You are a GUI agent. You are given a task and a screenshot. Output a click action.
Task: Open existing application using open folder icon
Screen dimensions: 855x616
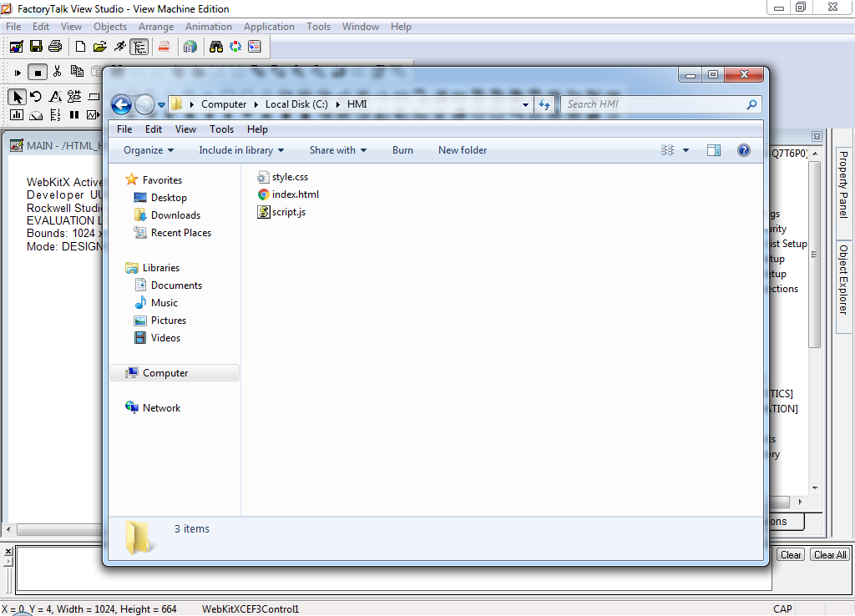coord(100,47)
